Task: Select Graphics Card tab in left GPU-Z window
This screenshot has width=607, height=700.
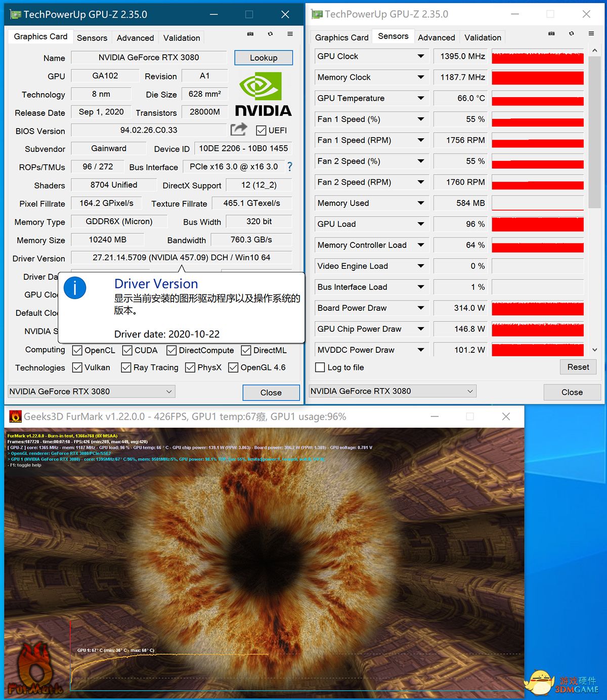Action: coord(40,36)
